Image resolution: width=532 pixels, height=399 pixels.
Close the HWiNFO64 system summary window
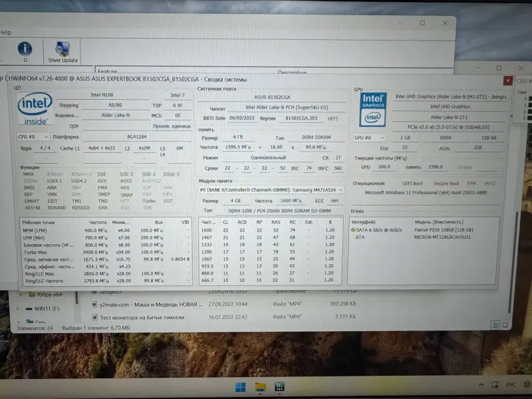(x=507, y=80)
